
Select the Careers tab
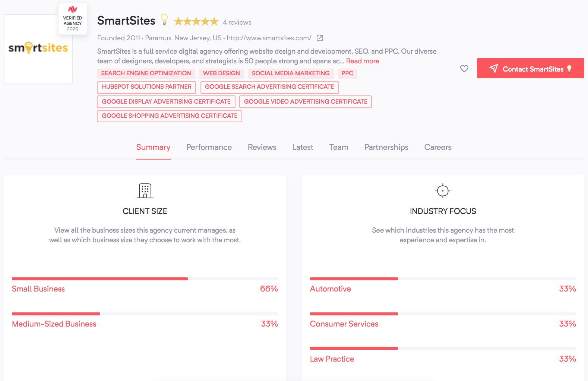437,147
